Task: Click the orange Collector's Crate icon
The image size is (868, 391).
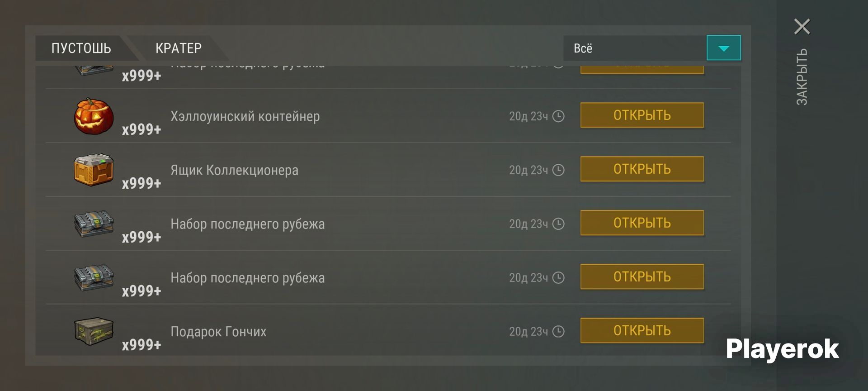Action: click(94, 170)
